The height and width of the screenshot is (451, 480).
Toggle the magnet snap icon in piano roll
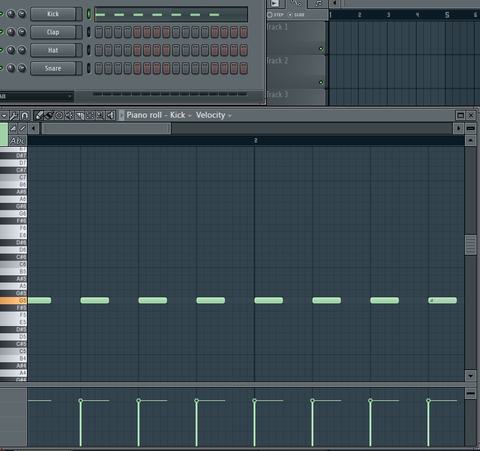click(x=24, y=116)
